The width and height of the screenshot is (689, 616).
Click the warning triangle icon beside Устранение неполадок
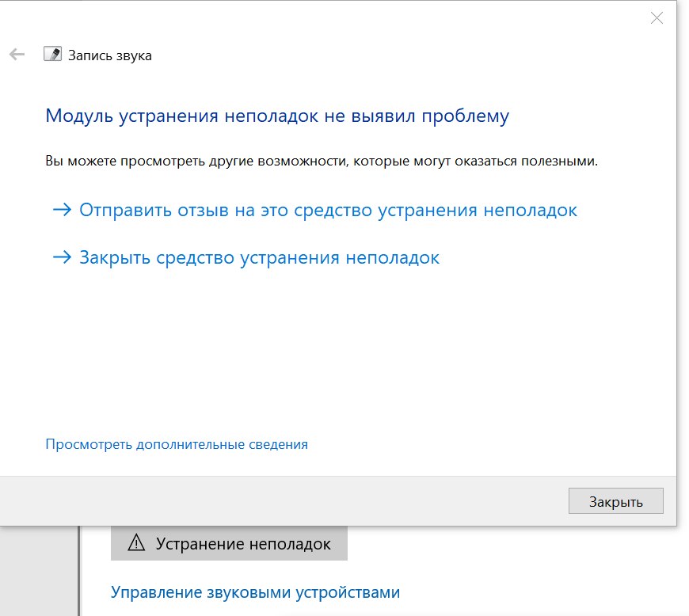(x=136, y=543)
